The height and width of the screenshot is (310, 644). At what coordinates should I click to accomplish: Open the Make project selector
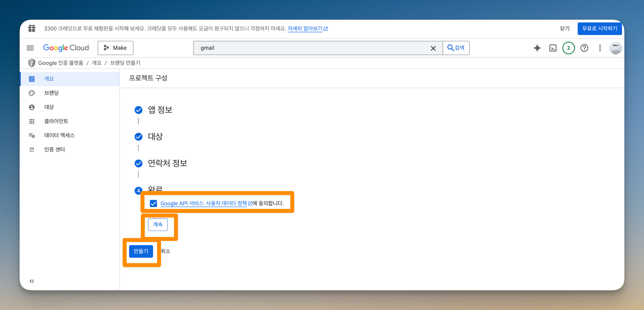point(115,48)
